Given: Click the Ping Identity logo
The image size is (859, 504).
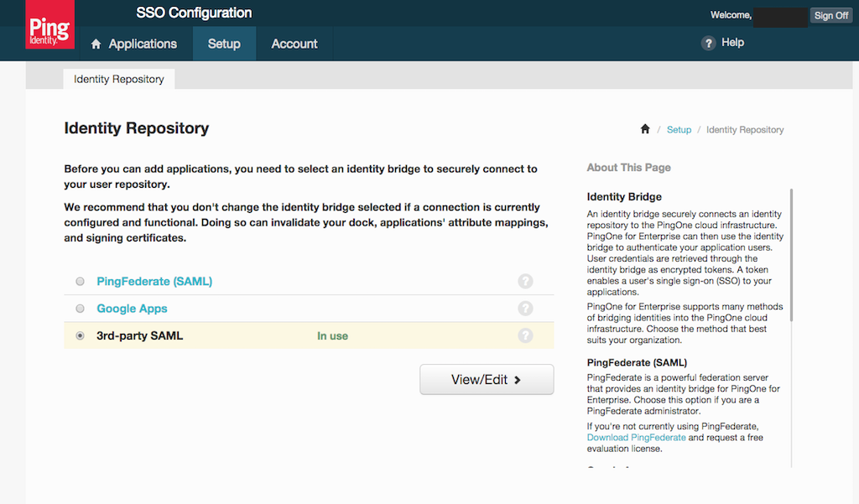Looking at the screenshot, I should pyautogui.click(x=49, y=24).
